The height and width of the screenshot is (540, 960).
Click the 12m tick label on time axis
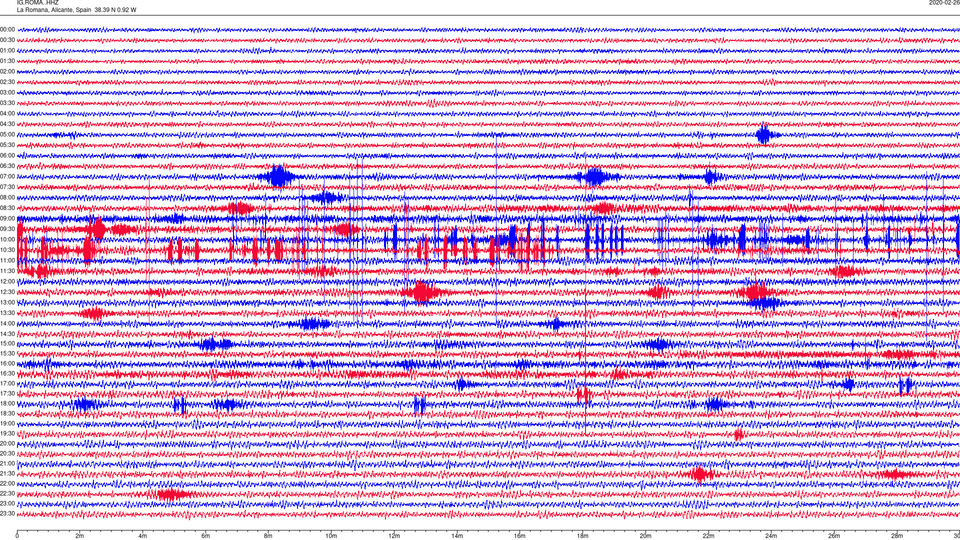click(394, 536)
